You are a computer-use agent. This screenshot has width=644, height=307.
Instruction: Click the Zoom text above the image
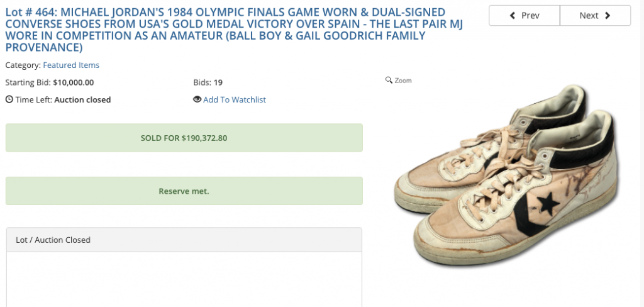(x=403, y=81)
